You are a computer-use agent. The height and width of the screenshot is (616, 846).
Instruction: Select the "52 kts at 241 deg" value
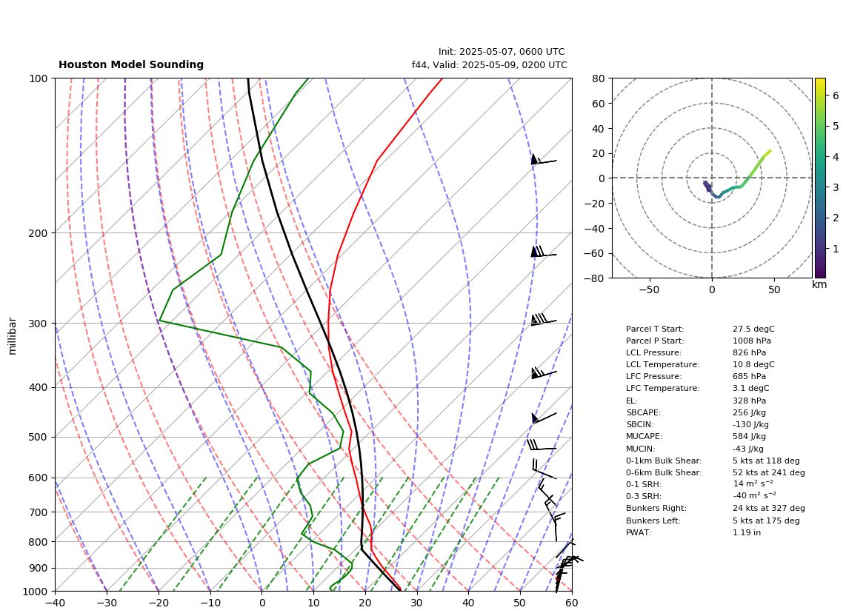coord(769,472)
